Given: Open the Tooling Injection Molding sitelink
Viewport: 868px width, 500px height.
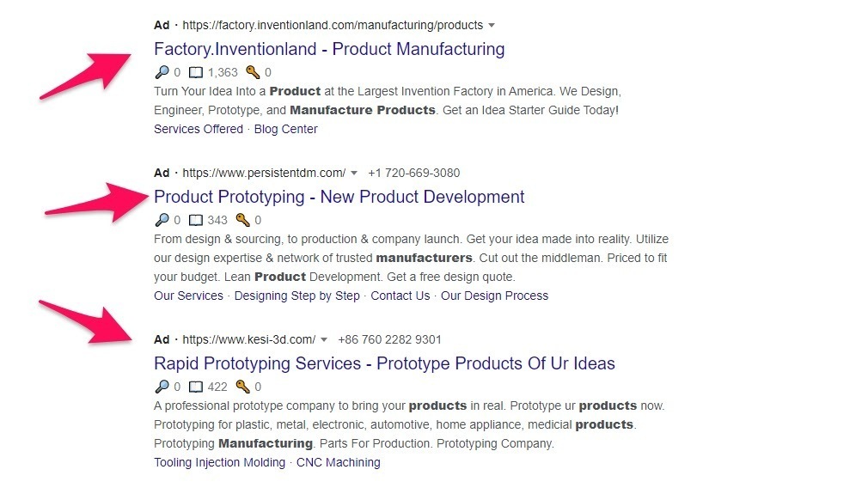Looking at the screenshot, I should [x=219, y=462].
